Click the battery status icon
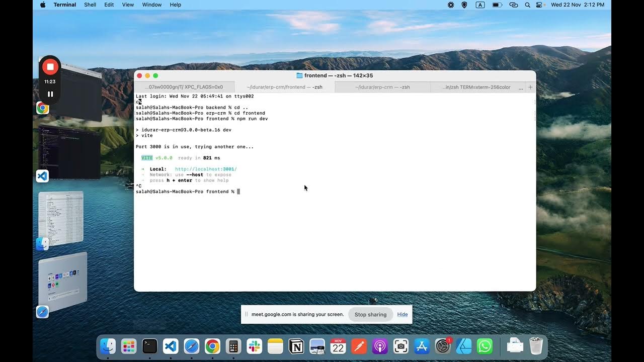The height and width of the screenshot is (362, 644). 497,5
